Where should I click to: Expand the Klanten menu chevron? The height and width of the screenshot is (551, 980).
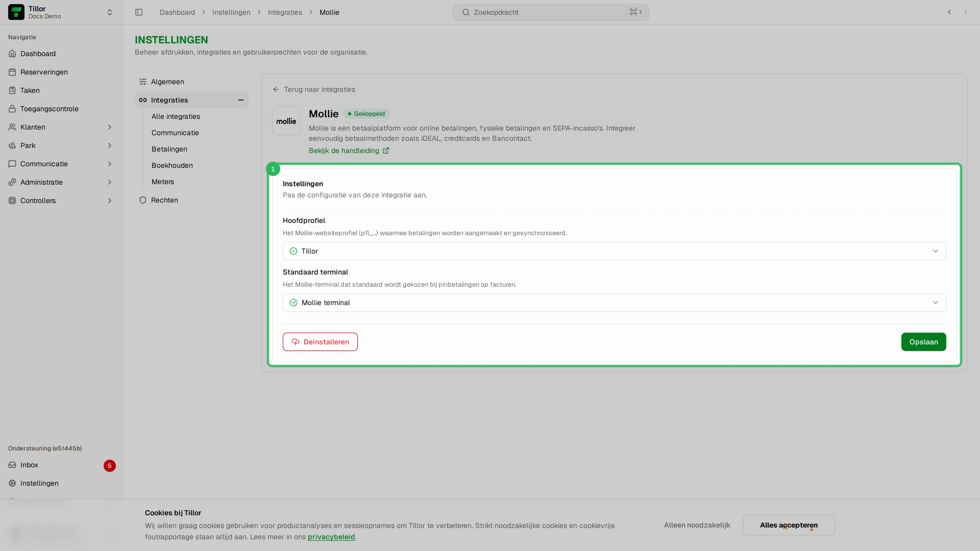tap(109, 127)
